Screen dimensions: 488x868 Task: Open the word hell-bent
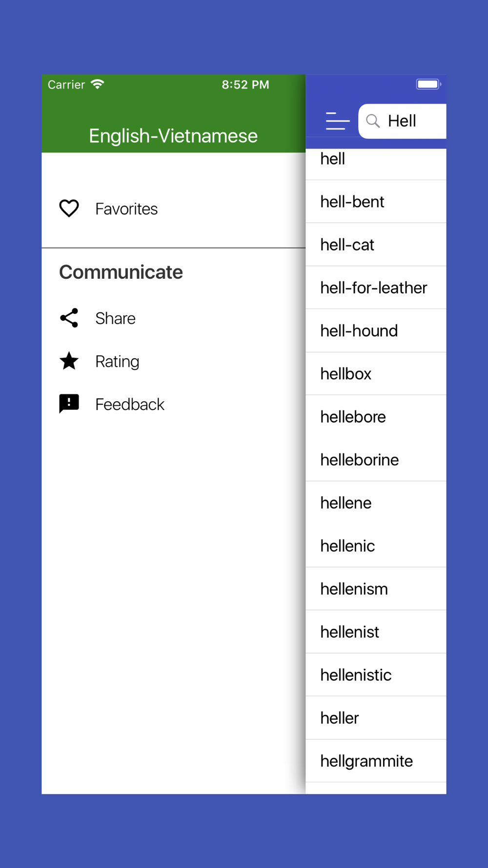[376, 202]
